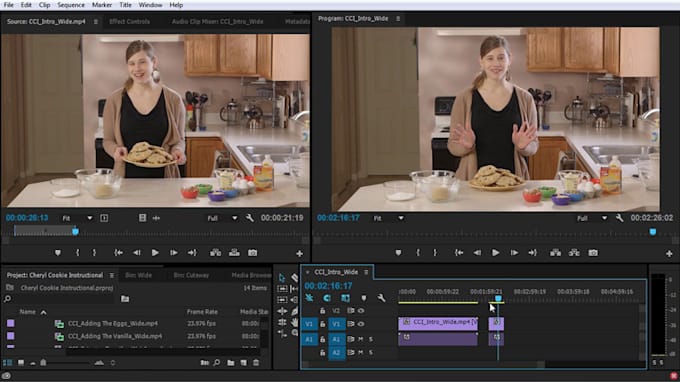The width and height of the screenshot is (680, 382).
Task: Toggle lock on track V1
Action: click(x=322, y=324)
